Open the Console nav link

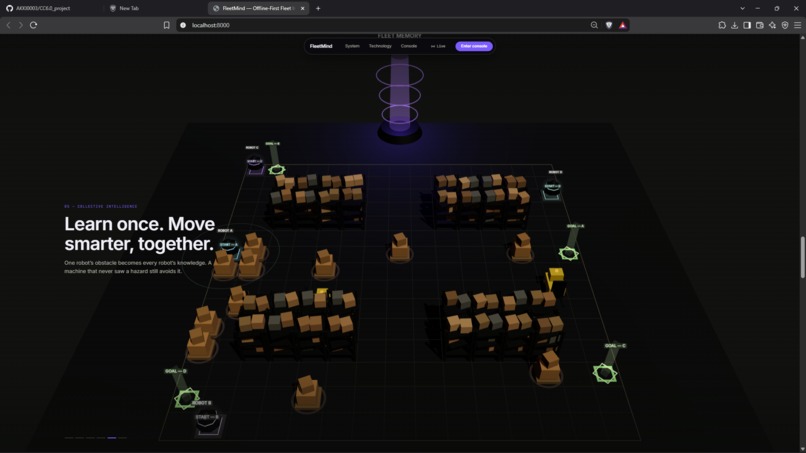pyautogui.click(x=409, y=46)
